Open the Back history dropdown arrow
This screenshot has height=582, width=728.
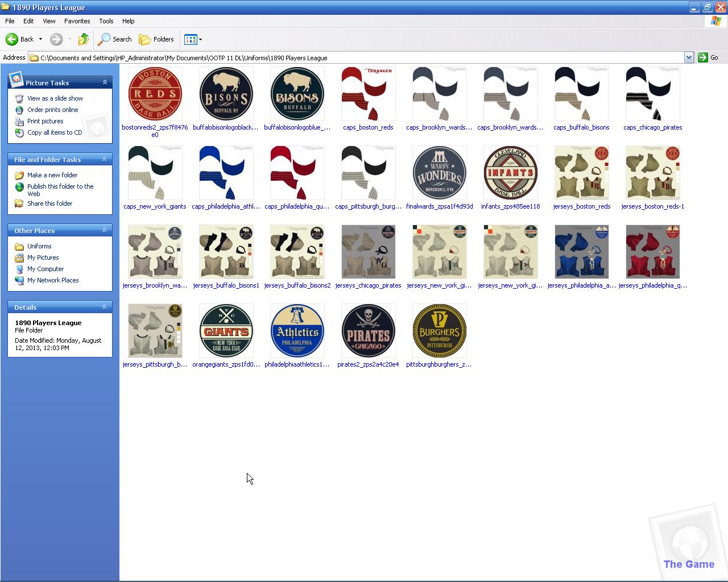coord(40,39)
